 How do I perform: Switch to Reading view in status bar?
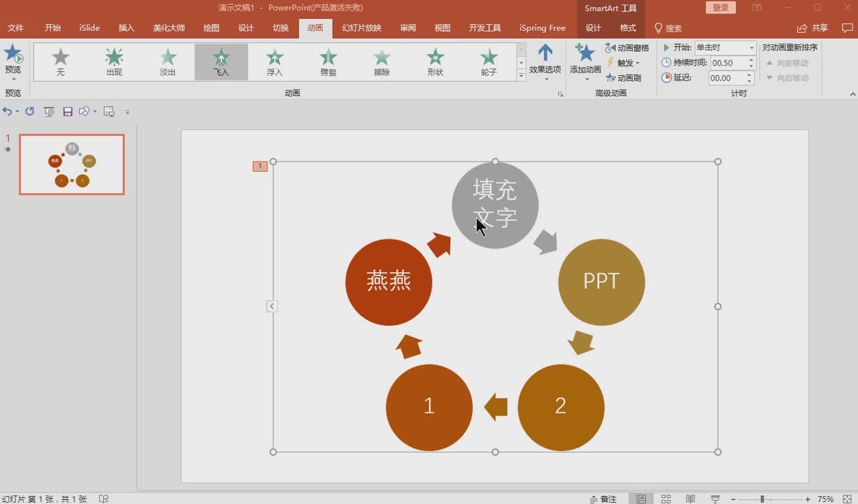(x=690, y=499)
